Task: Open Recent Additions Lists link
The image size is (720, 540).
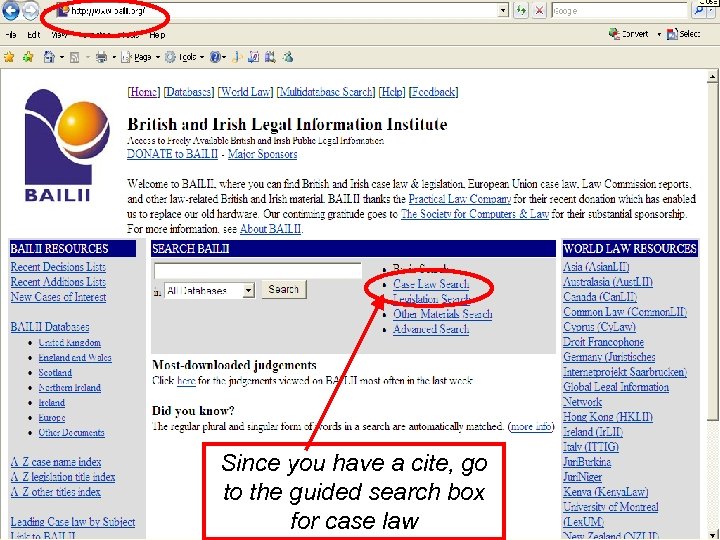Action: click(58, 282)
